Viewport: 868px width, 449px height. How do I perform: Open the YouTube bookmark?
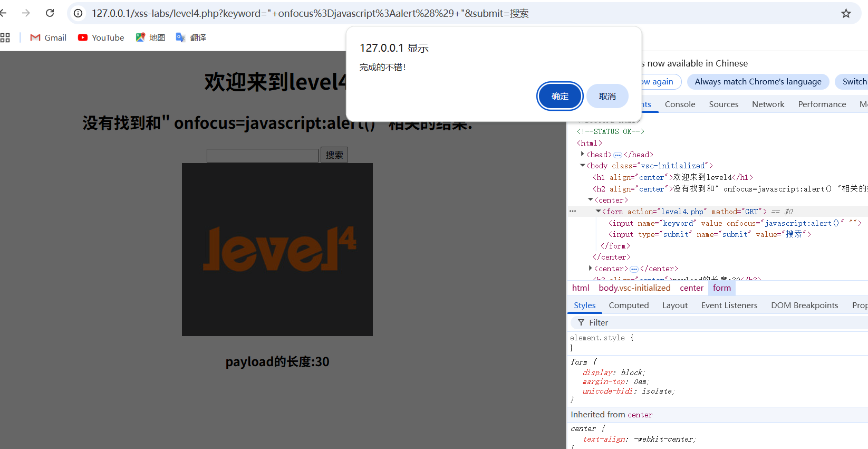(x=101, y=37)
